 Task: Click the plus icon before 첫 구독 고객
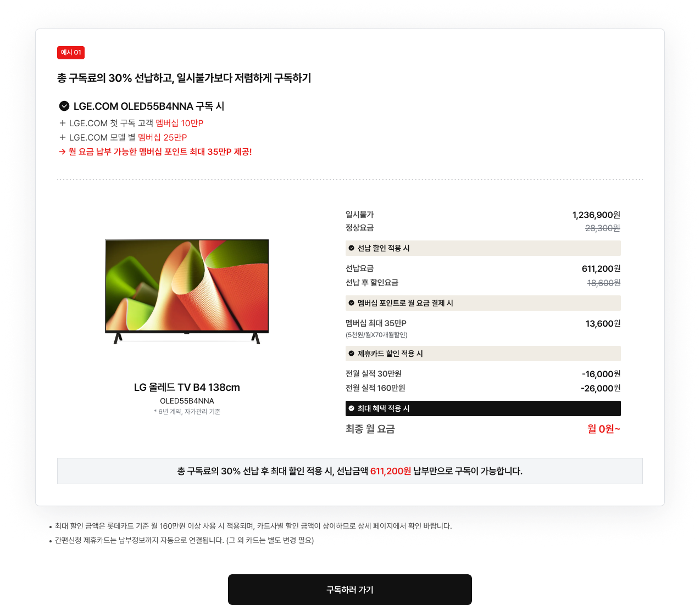point(63,123)
